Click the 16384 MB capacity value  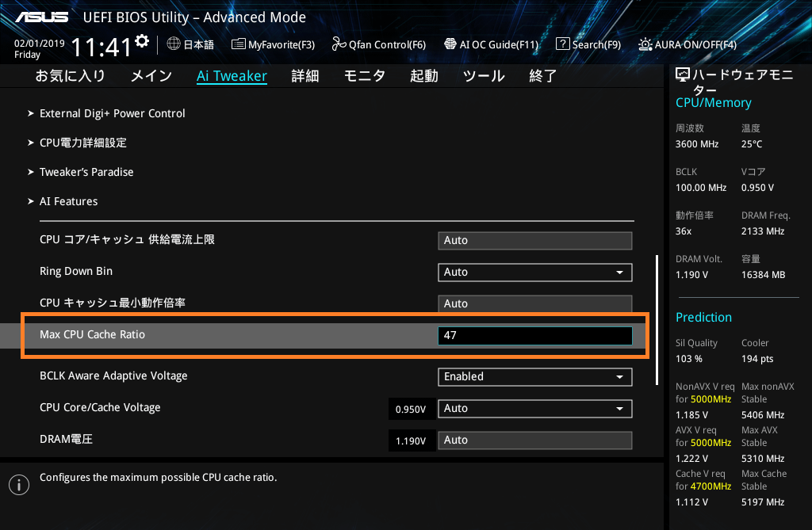(764, 274)
